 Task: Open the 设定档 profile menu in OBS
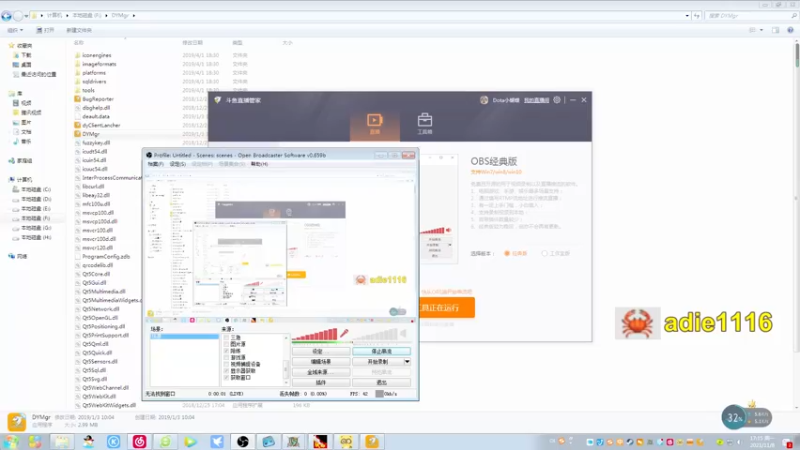(202, 164)
